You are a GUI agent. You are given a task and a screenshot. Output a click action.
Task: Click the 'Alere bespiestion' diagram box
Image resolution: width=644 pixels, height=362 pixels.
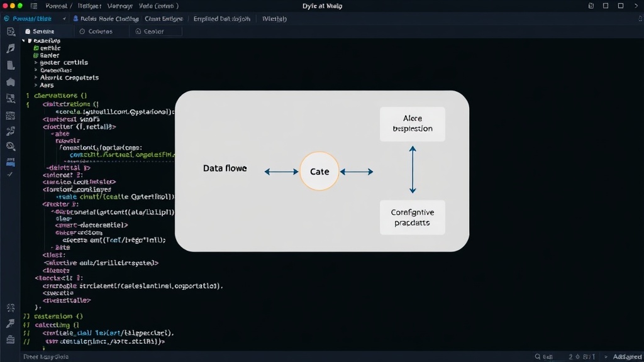click(413, 124)
